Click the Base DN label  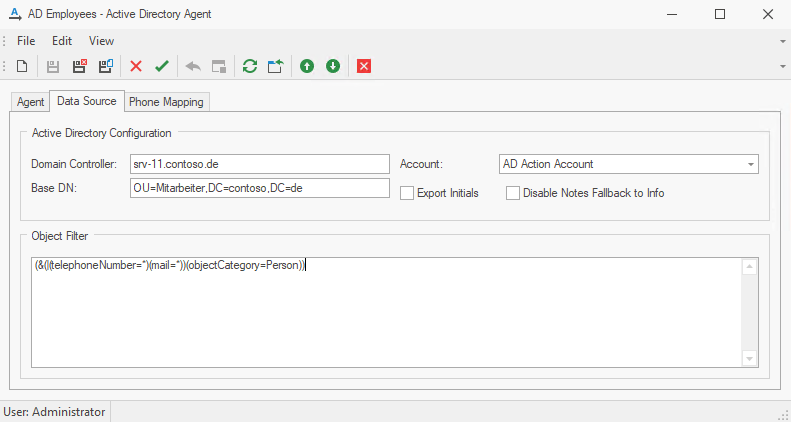pyautogui.click(x=54, y=190)
